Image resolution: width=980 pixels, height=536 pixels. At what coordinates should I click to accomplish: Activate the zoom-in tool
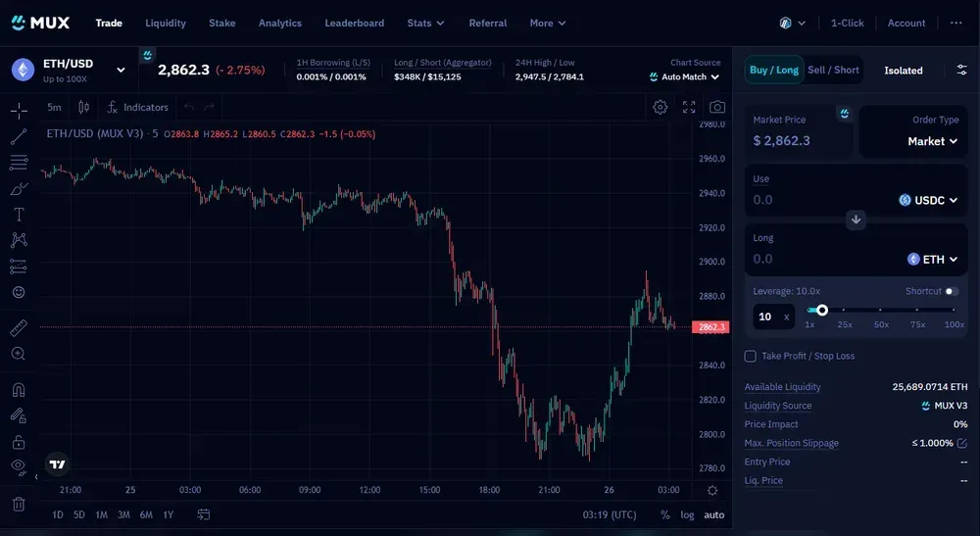tap(19, 354)
